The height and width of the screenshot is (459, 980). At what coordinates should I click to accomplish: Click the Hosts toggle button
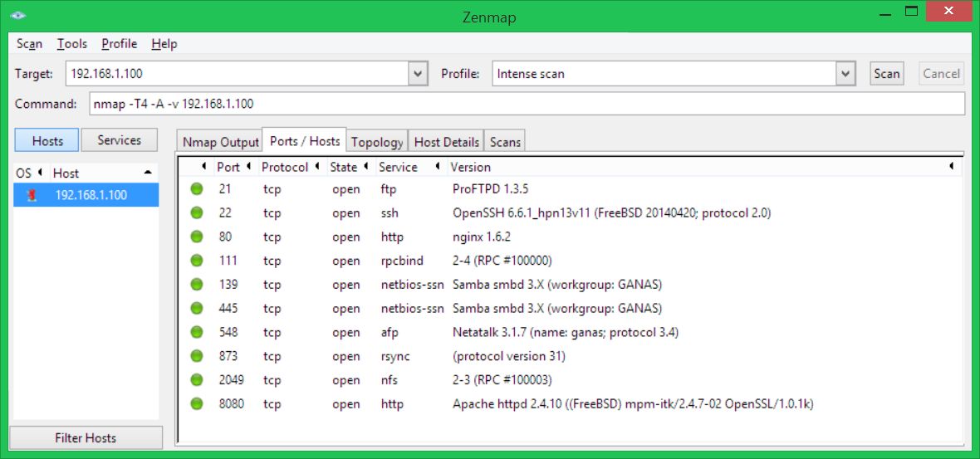[x=47, y=140]
